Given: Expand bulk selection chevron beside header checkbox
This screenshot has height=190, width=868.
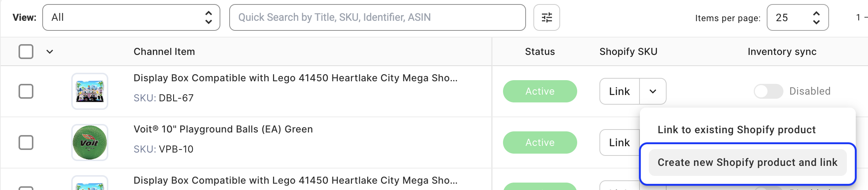Looking at the screenshot, I should click(50, 52).
